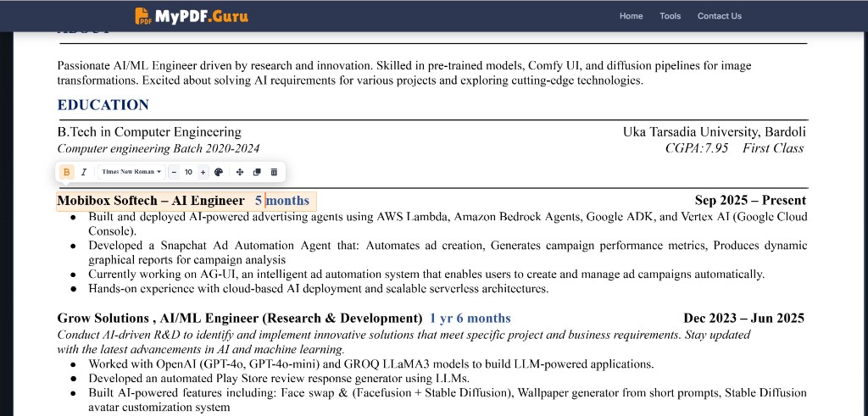Decrease font size with the minus button

point(174,172)
